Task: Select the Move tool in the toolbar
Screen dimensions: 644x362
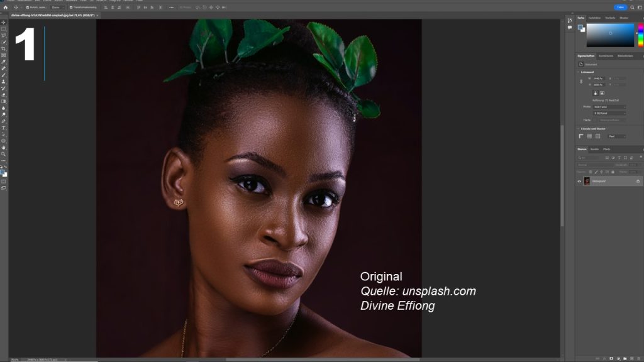Action: pyautogui.click(x=4, y=22)
